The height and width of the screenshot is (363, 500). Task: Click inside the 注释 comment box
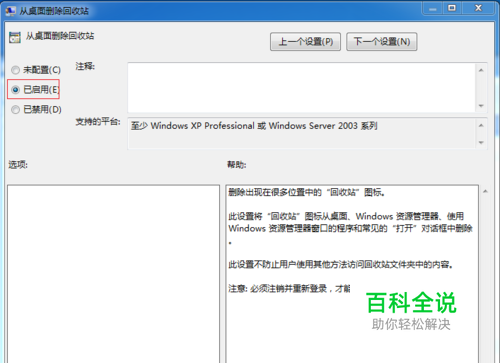(x=301, y=88)
